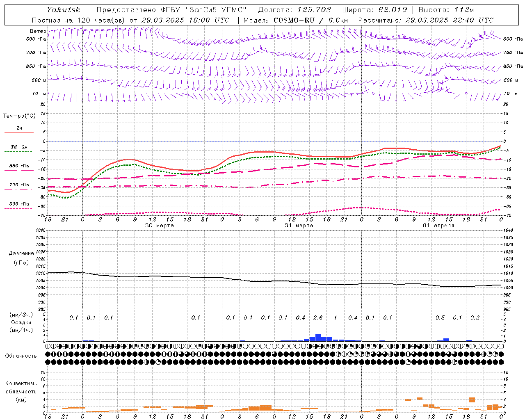Click the Облачность cloud cover label
Viewport: 525px width, 420px height.
pos(21,356)
